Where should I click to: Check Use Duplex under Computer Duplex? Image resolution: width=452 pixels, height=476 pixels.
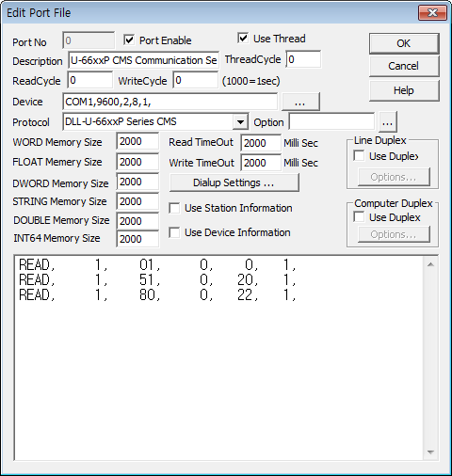[359, 216]
